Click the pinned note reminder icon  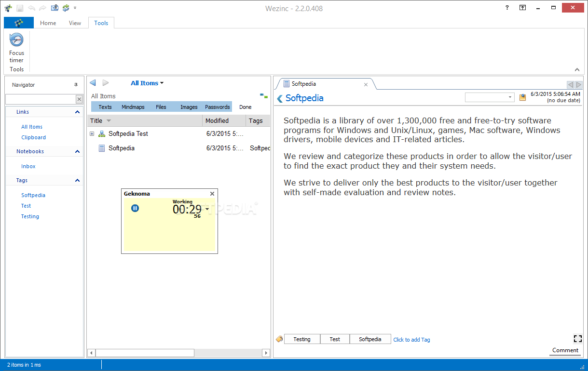522,97
